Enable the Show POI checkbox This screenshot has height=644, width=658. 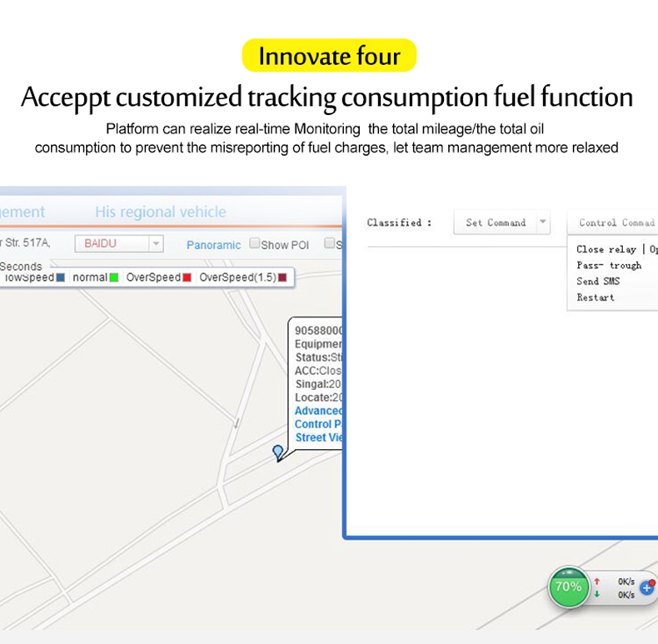pos(254,243)
